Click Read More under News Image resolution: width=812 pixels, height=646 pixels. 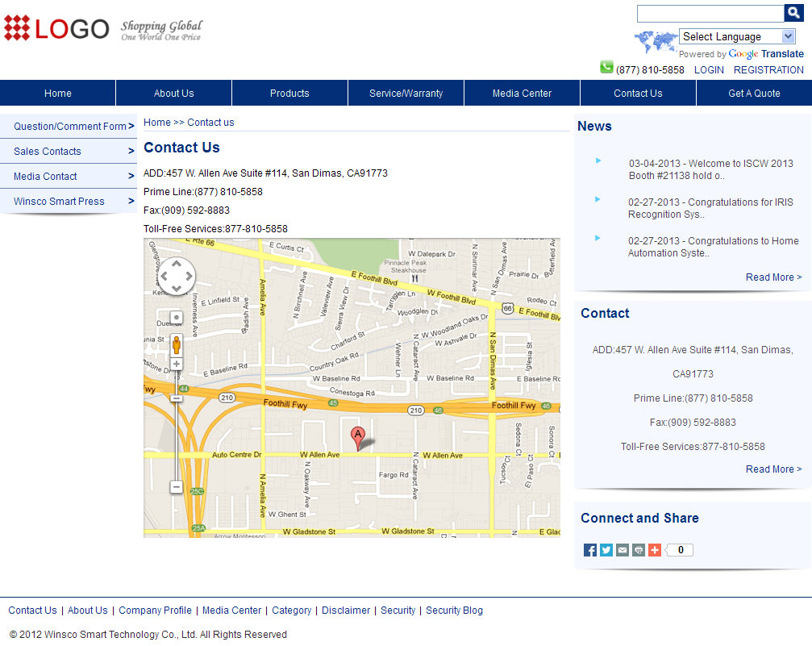pos(773,277)
